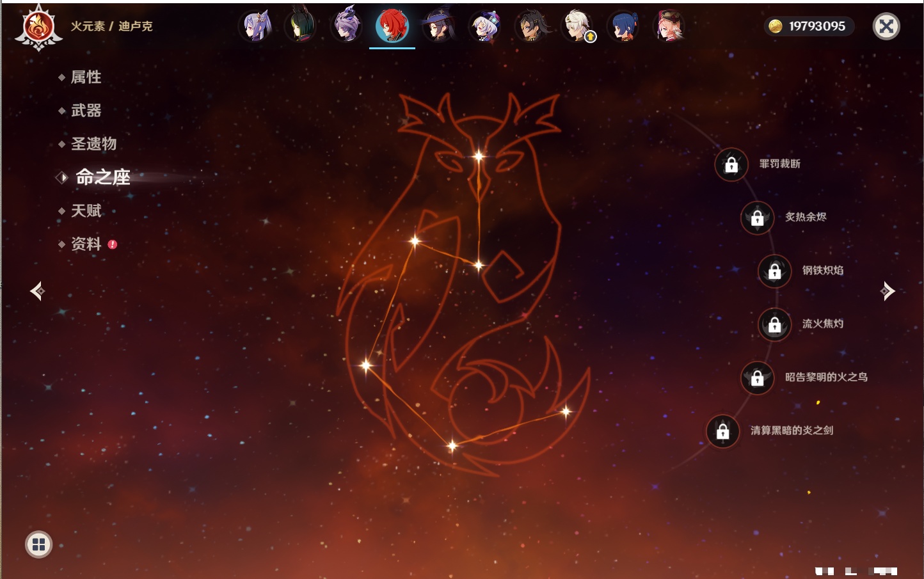Open the grid menu icon at bottom left
This screenshot has height=579, width=924.
pyautogui.click(x=38, y=544)
